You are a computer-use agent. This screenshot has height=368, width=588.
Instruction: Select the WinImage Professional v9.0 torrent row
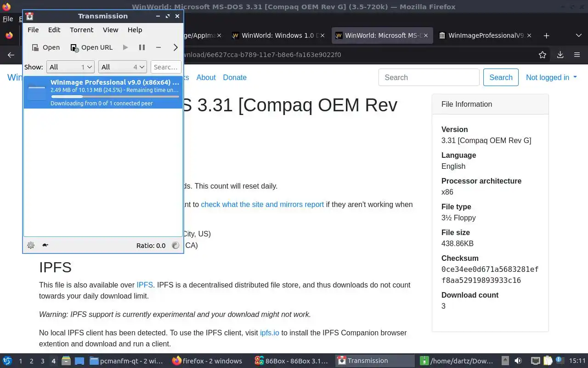point(103,92)
